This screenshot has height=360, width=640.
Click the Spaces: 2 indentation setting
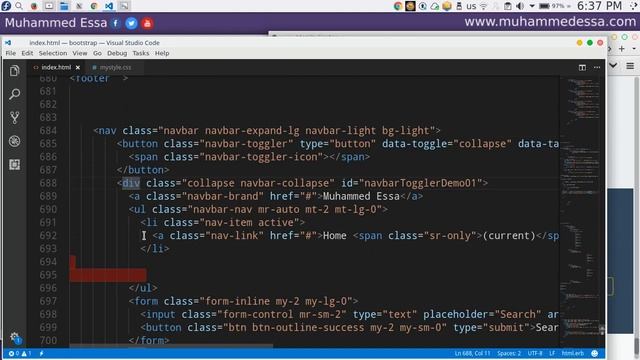click(509, 353)
